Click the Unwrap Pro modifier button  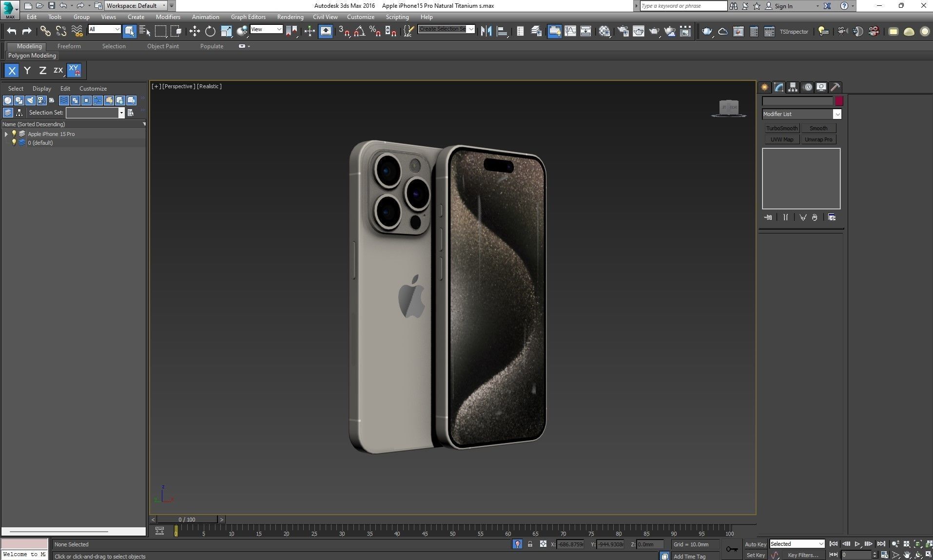[818, 139]
